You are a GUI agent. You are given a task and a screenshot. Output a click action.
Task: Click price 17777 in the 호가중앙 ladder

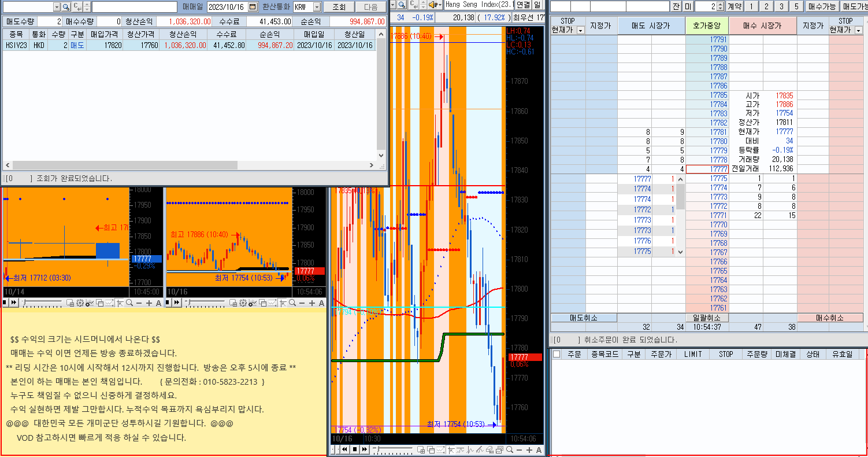point(707,169)
